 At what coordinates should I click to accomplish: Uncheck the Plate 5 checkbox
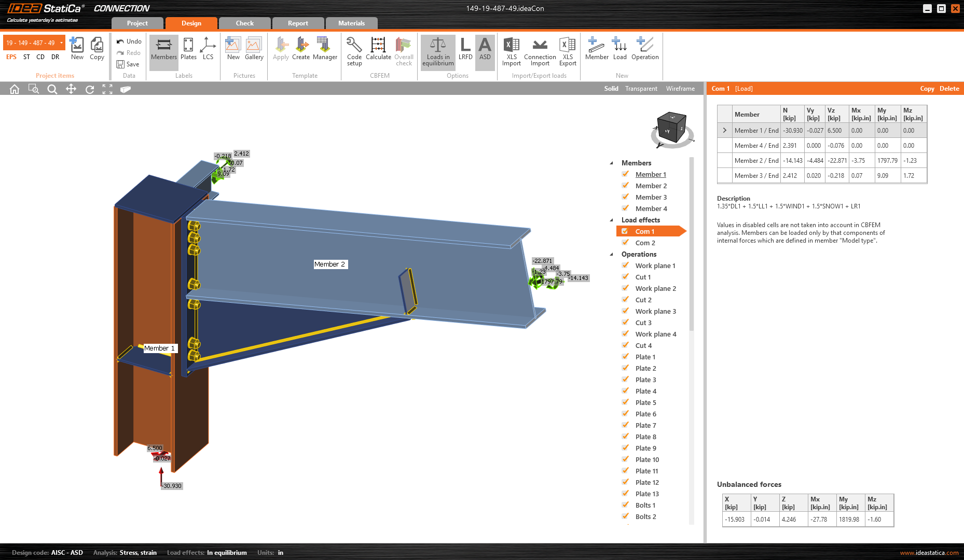tap(625, 402)
